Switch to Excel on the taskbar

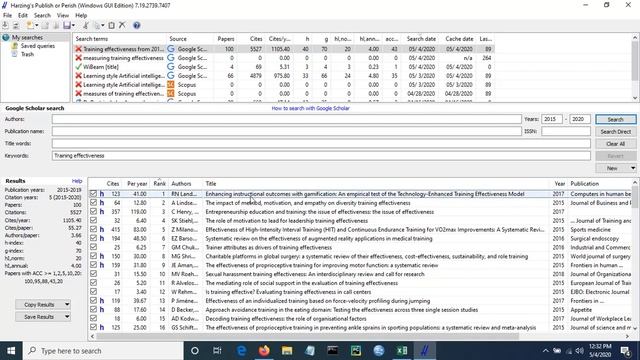402,351
